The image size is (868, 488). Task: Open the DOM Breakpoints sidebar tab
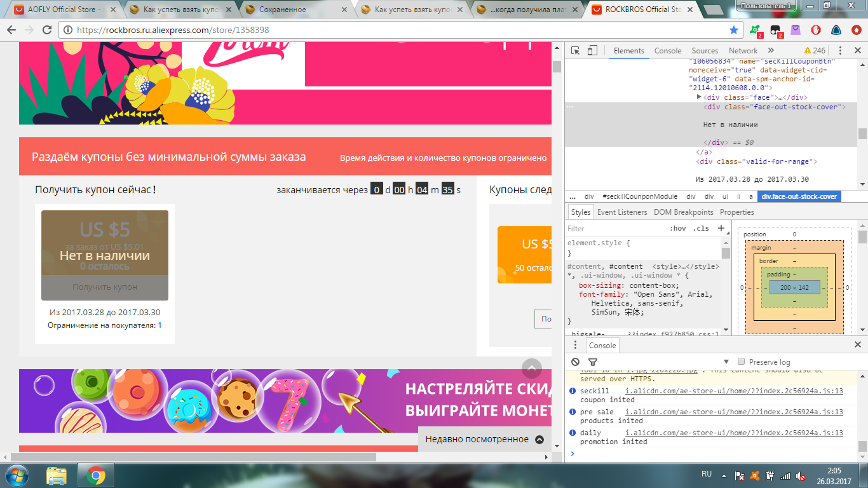(683, 212)
